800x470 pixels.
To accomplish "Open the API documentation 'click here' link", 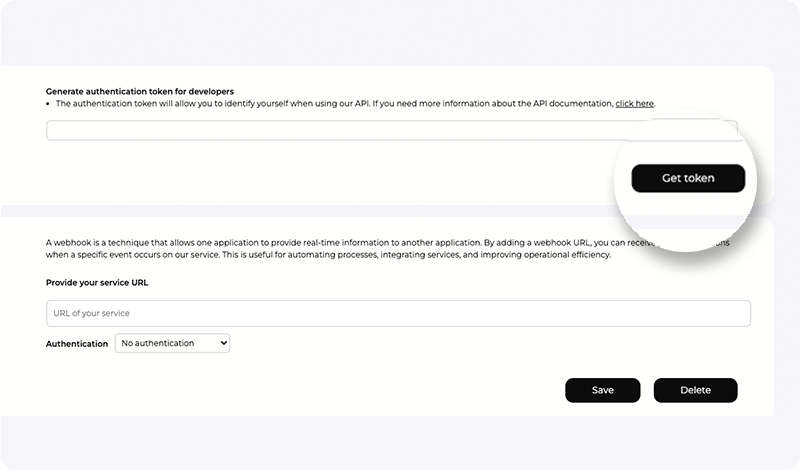I will (634, 104).
